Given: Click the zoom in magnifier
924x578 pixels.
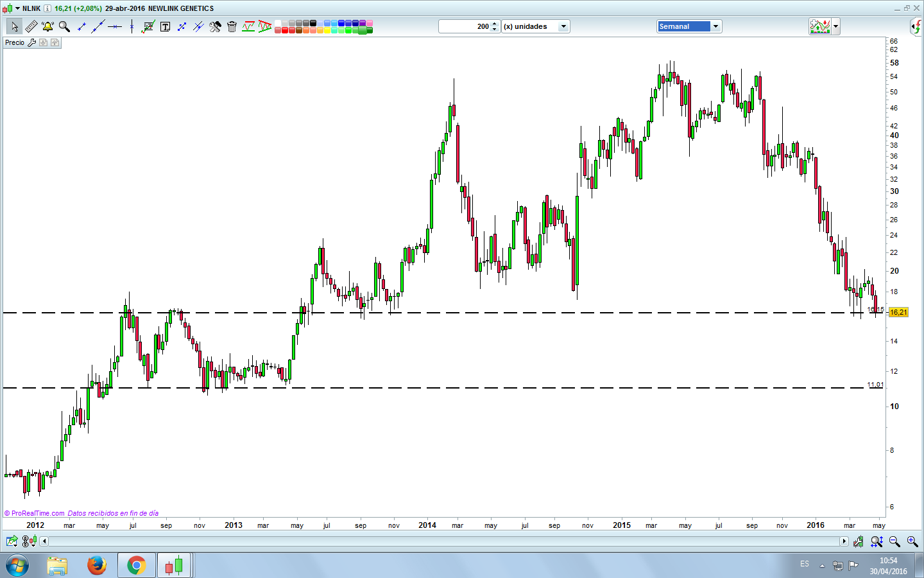Looking at the screenshot, I should click(912, 541).
